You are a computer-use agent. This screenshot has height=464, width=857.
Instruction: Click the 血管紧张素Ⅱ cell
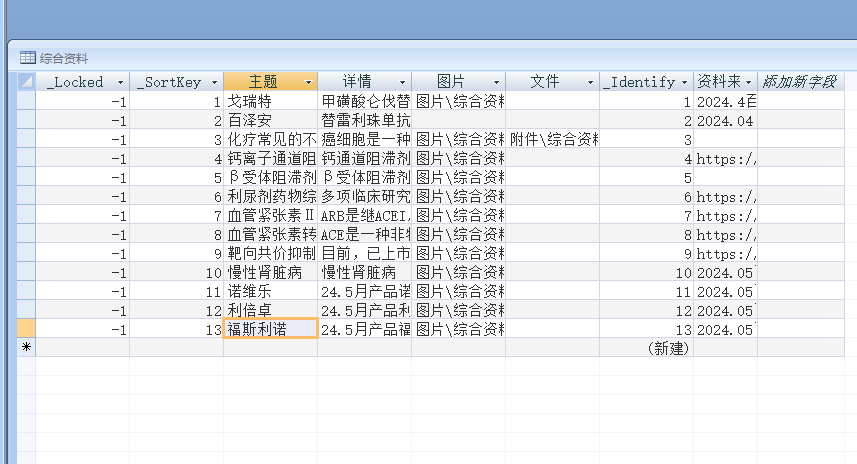(271, 215)
